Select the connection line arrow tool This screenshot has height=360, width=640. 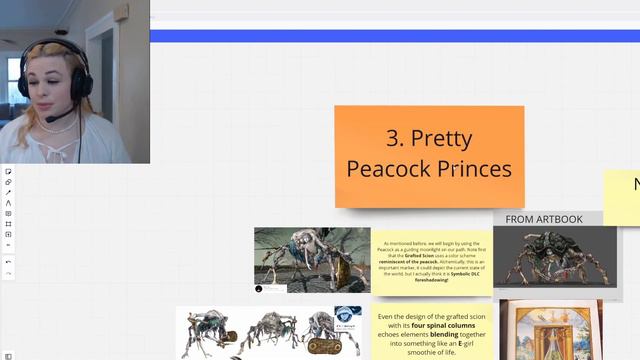(8, 193)
